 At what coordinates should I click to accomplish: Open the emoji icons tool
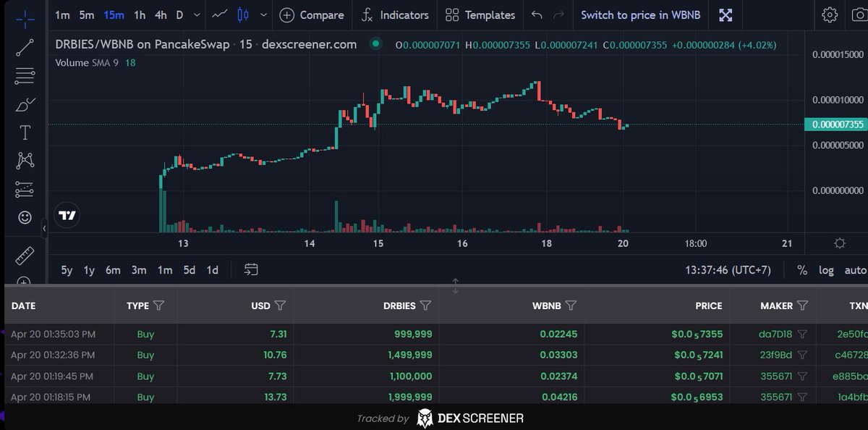(25, 217)
